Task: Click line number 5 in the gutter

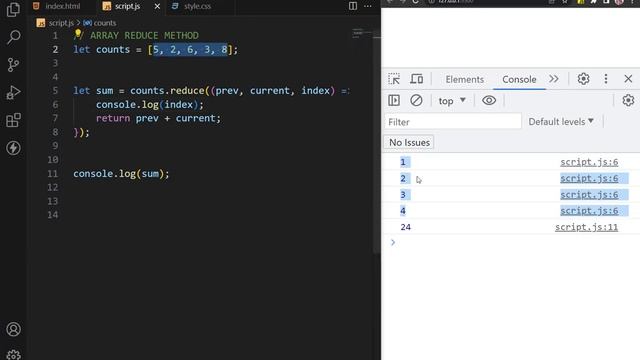Action: pos(55,90)
